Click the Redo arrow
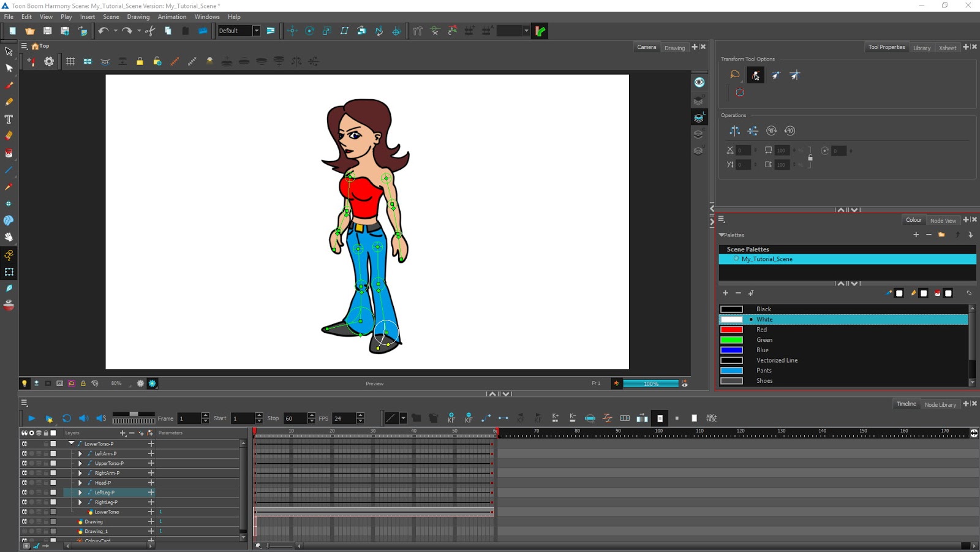The height and width of the screenshot is (552, 980). point(127,31)
